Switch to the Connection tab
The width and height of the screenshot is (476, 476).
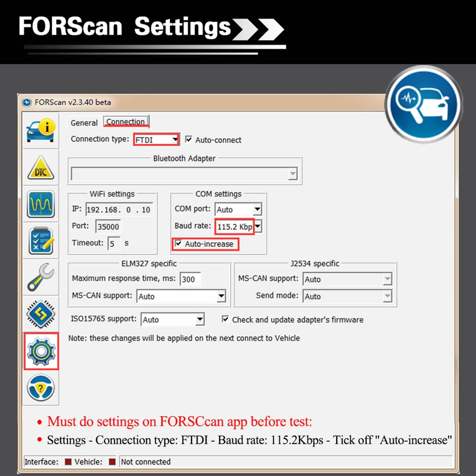(126, 122)
